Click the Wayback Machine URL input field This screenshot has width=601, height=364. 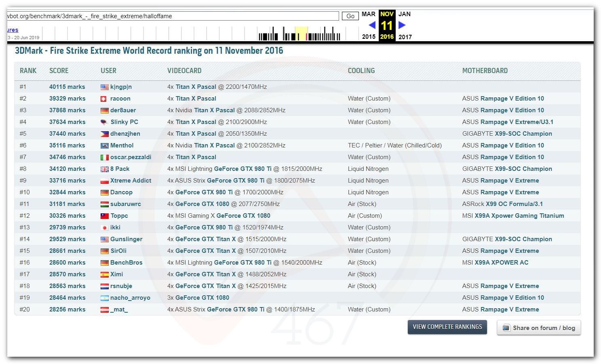click(x=173, y=16)
